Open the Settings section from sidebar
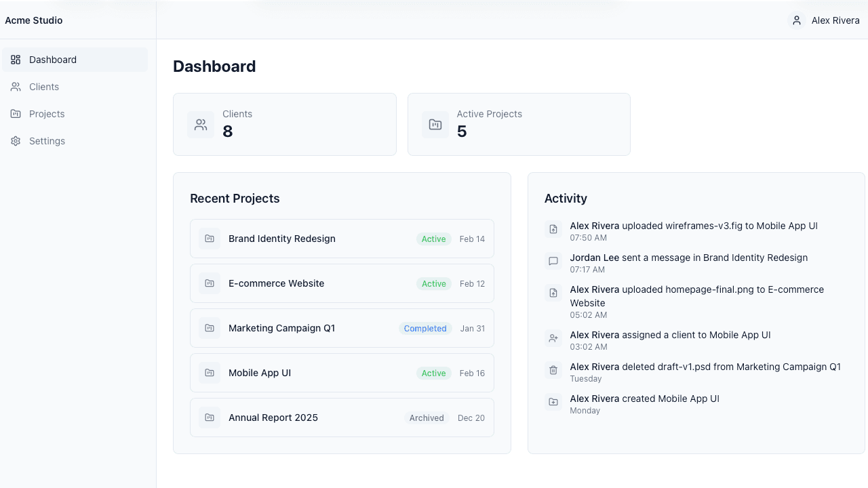 click(x=47, y=141)
